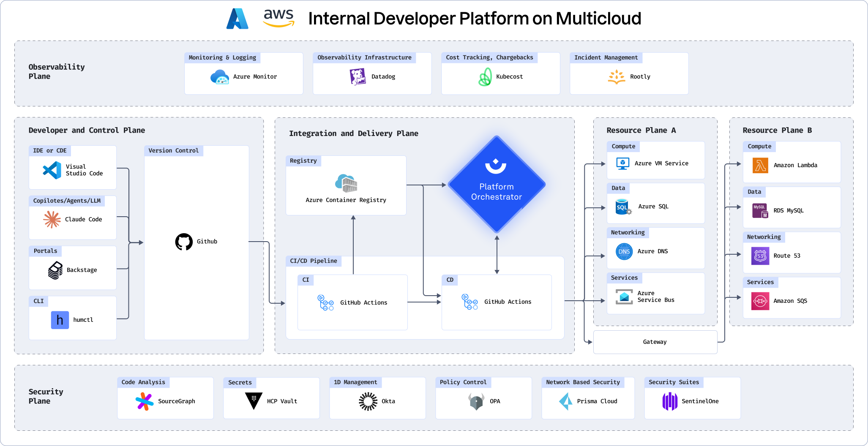
Task: Click the Data label in Resource Plane B
Action: [x=754, y=192]
